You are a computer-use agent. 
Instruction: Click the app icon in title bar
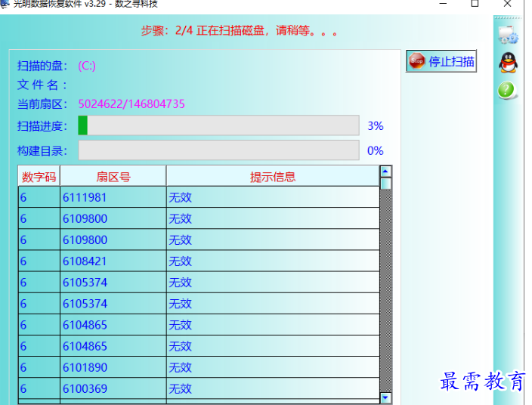coord(5,4)
